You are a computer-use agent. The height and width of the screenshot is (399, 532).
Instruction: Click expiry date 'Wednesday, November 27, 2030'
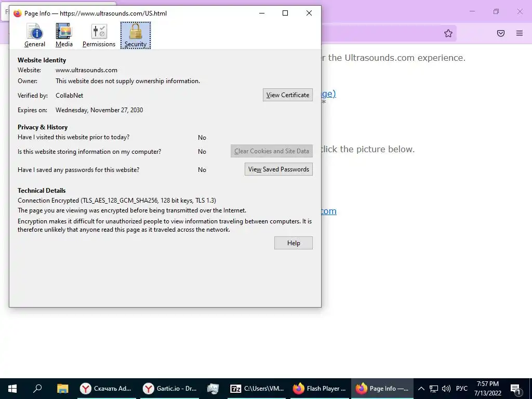point(99,110)
